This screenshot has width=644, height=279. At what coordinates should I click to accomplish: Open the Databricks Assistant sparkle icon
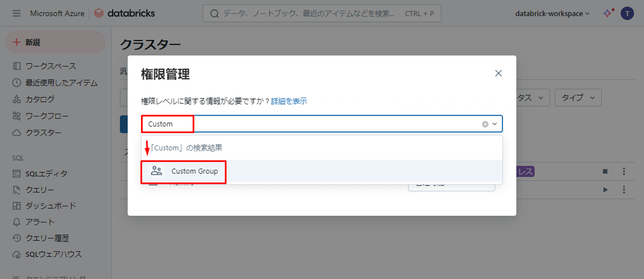click(x=608, y=13)
